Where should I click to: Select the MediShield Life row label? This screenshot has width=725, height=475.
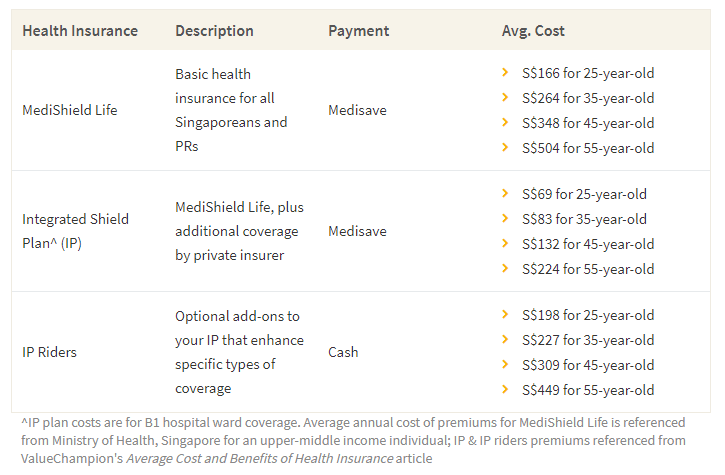(70, 110)
